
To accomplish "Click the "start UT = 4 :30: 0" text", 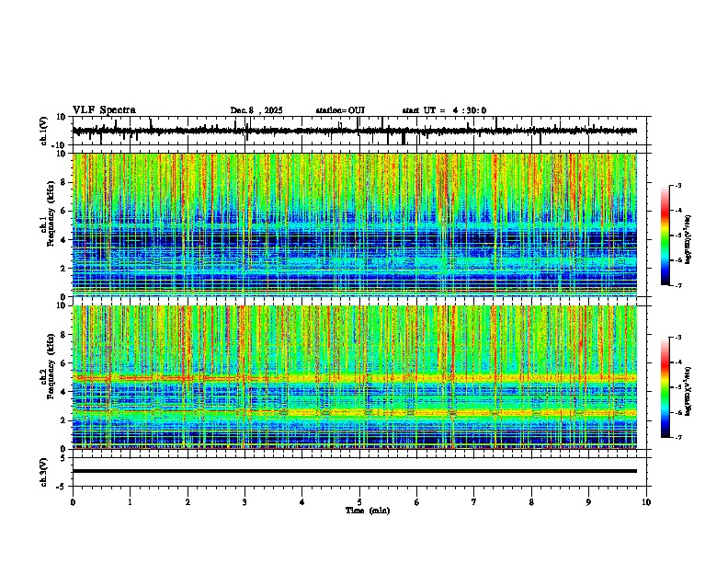I will tap(444, 110).
